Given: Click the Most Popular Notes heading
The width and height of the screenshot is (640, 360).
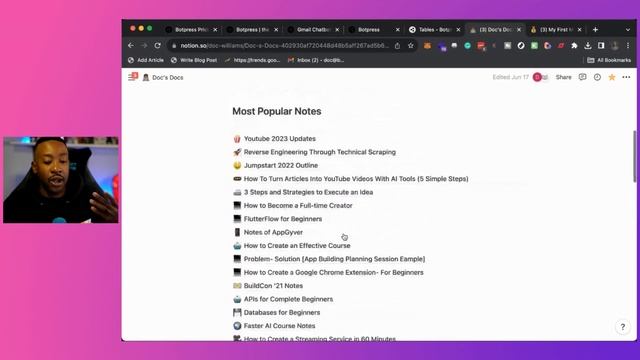Looking at the screenshot, I should 277,111.
